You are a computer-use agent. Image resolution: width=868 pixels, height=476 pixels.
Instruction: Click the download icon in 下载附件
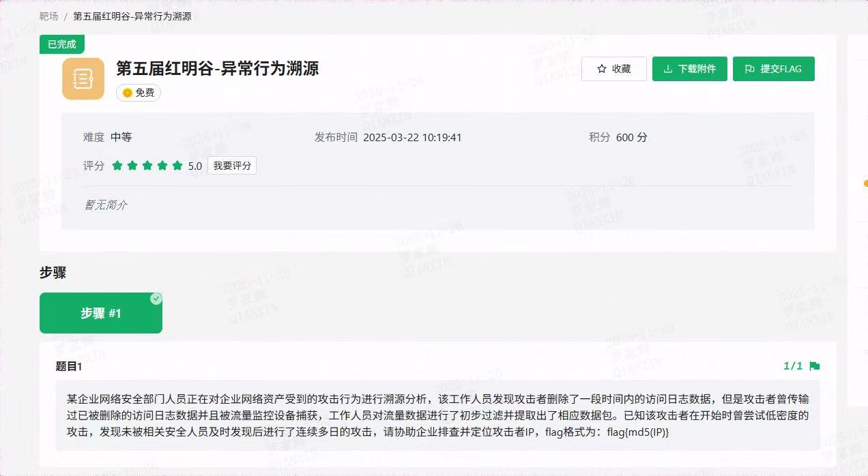[668, 69]
